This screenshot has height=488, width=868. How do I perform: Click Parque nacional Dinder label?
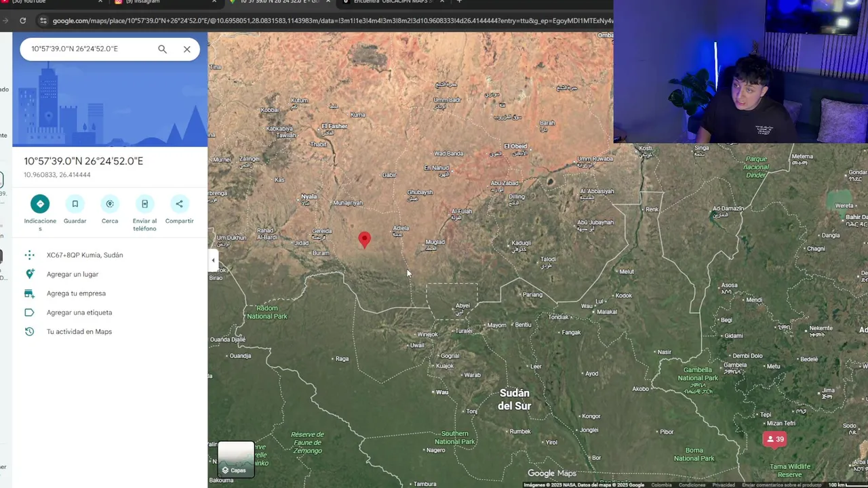pos(756,167)
